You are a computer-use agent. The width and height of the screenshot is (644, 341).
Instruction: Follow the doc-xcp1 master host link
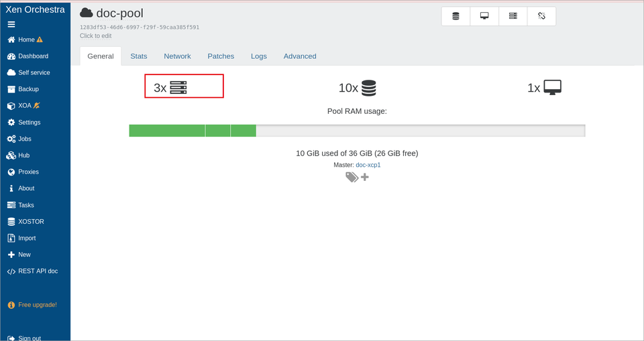coord(368,165)
